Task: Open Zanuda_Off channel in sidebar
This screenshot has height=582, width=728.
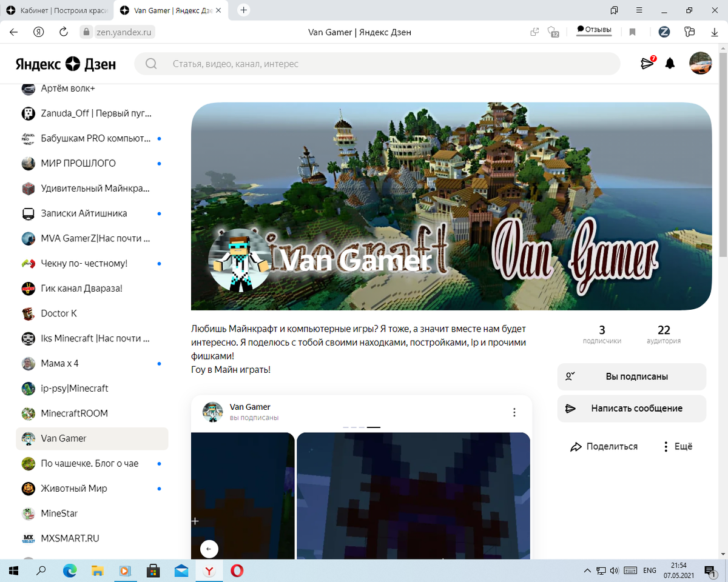Action: point(92,113)
